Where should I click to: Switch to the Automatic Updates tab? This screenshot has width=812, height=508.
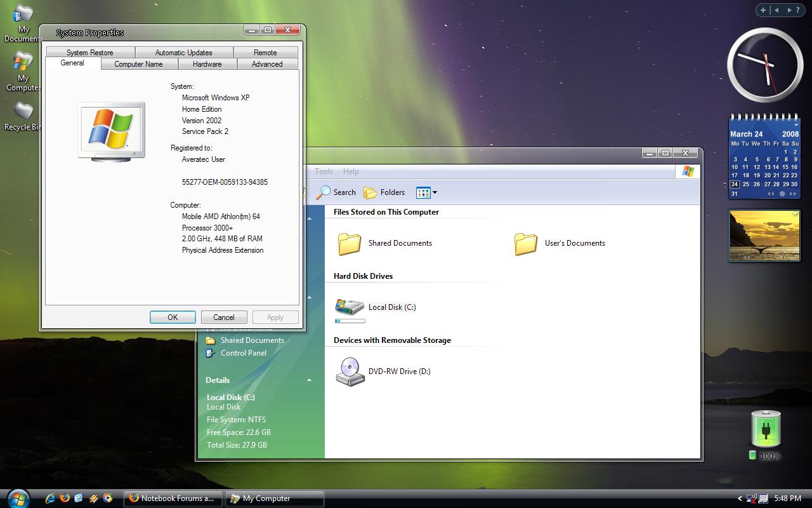pyautogui.click(x=184, y=53)
